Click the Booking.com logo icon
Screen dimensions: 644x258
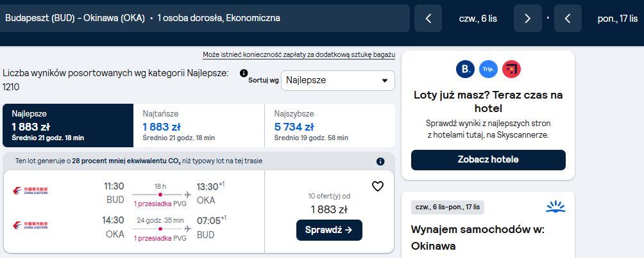[465, 69]
